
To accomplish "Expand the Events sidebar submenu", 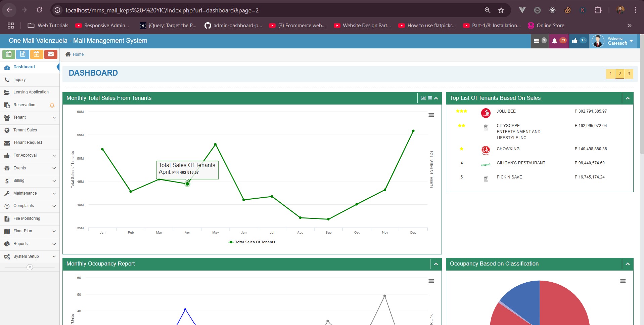I will [x=54, y=168].
